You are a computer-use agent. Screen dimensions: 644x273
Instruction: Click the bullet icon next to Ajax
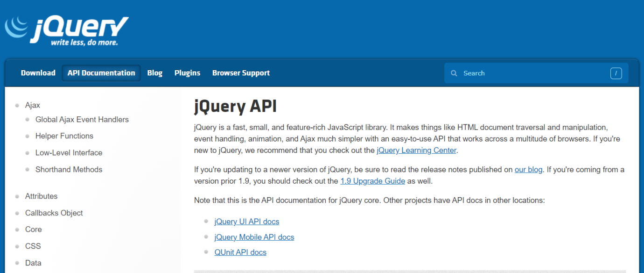(x=18, y=105)
